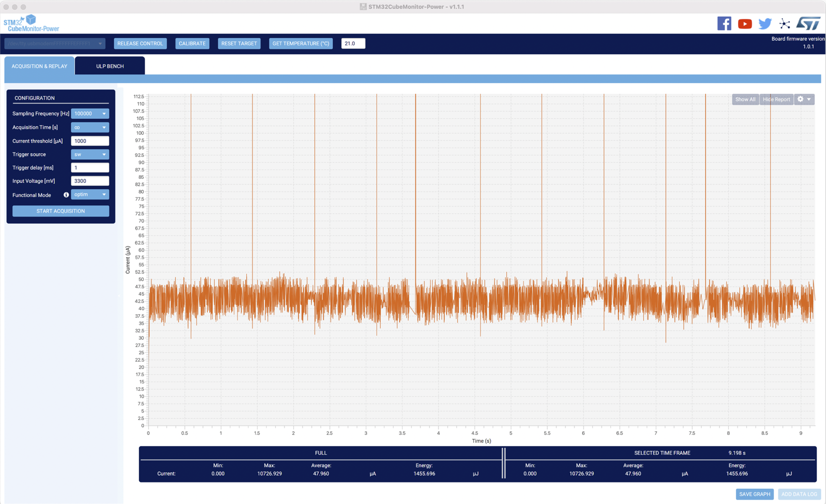The image size is (826, 504).
Task: Click the Trigger source label
Action: (29, 154)
